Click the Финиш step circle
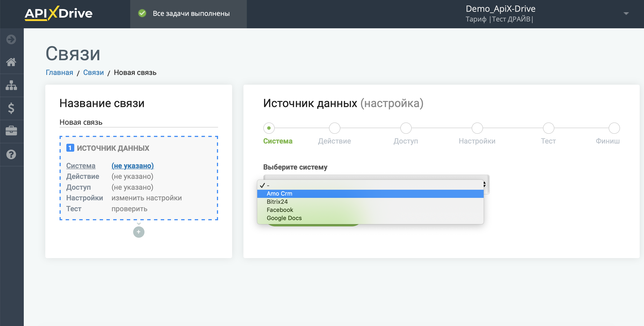The height and width of the screenshot is (326, 644). point(614,128)
